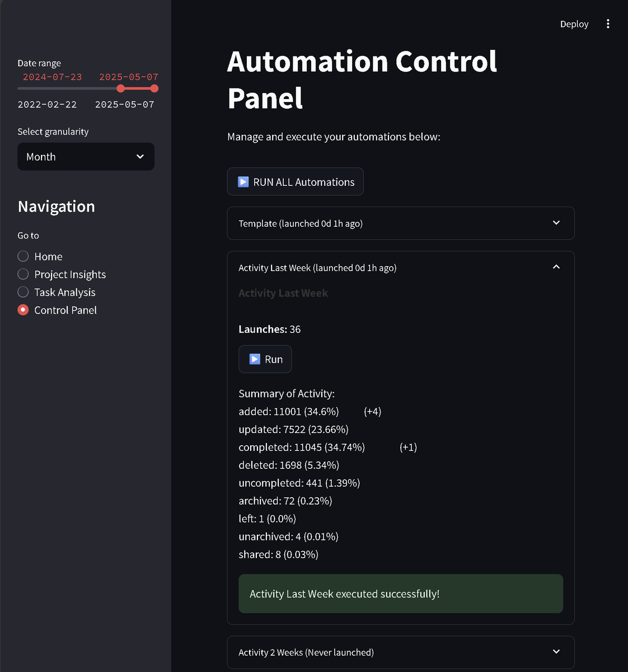The width and height of the screenshot is (628, 672).
Task: Click the 'Go to' label
Action: (29, 236)
